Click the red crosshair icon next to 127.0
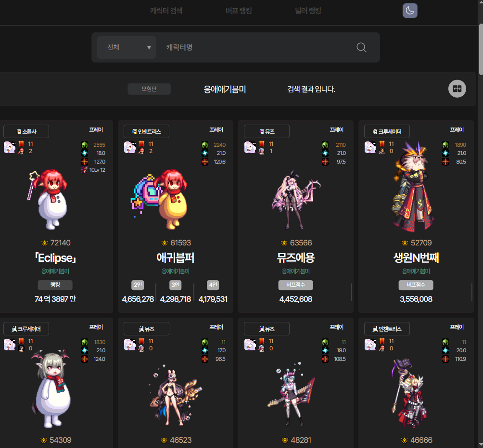The height and width of the screenshot is (448, 483). click(85, 162)
